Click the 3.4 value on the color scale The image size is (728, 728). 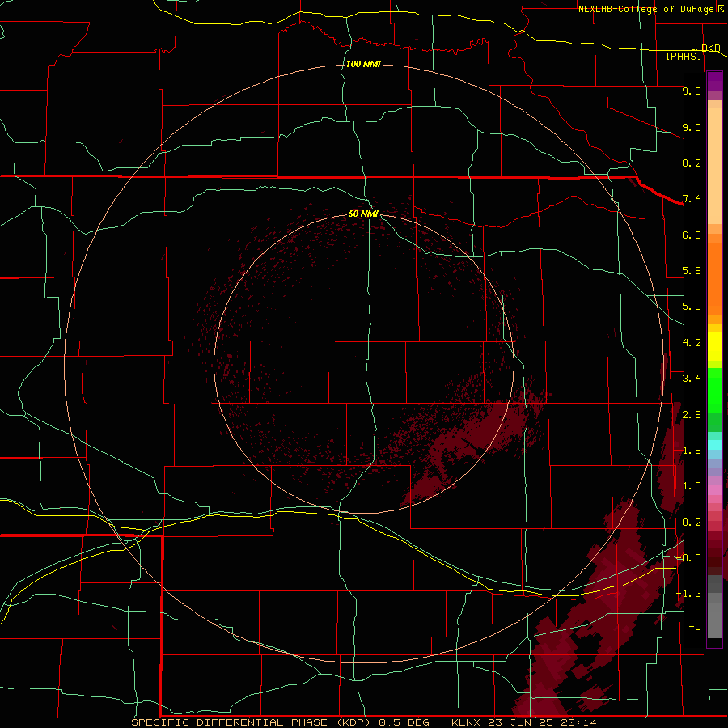[x=692, y=379]
